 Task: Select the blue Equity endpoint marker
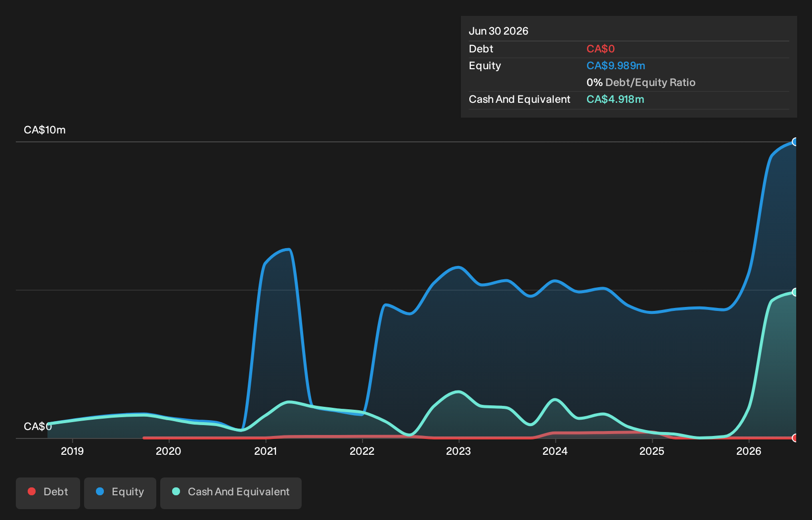pos(795,142)
